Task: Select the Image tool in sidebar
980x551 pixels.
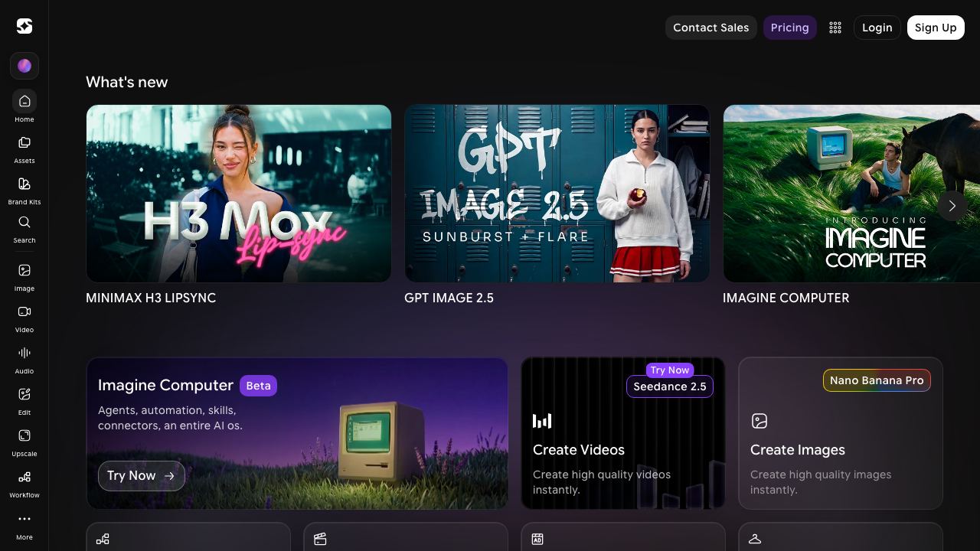Action: [x=24, y=277]
